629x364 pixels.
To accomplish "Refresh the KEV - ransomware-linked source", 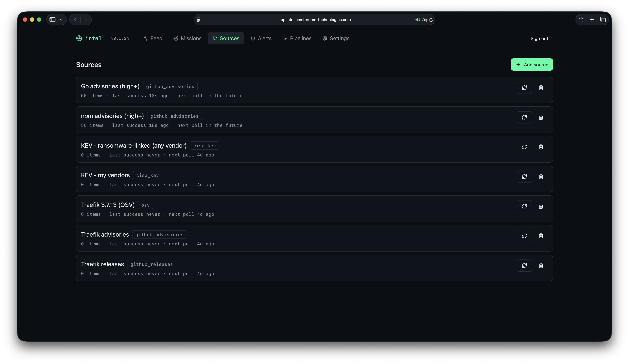I will click(524, 147).
